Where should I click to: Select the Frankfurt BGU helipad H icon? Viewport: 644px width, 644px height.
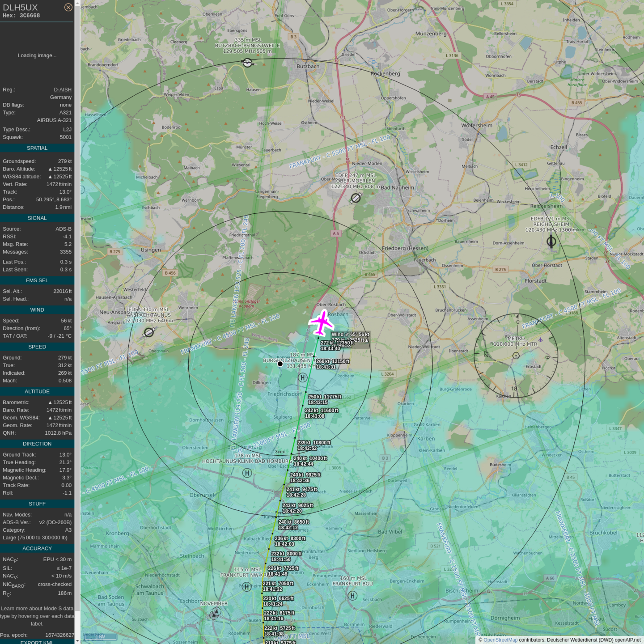352,596
